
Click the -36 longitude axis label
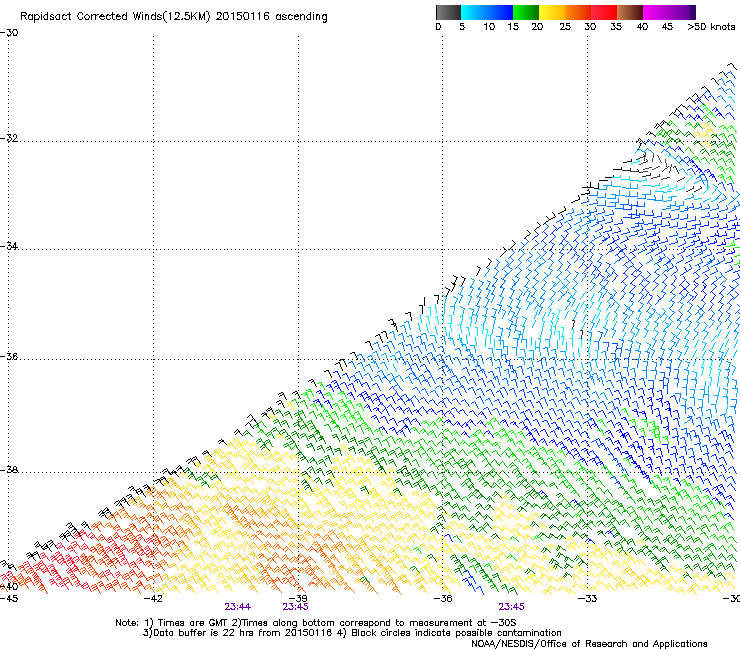(x=443, y=599)
